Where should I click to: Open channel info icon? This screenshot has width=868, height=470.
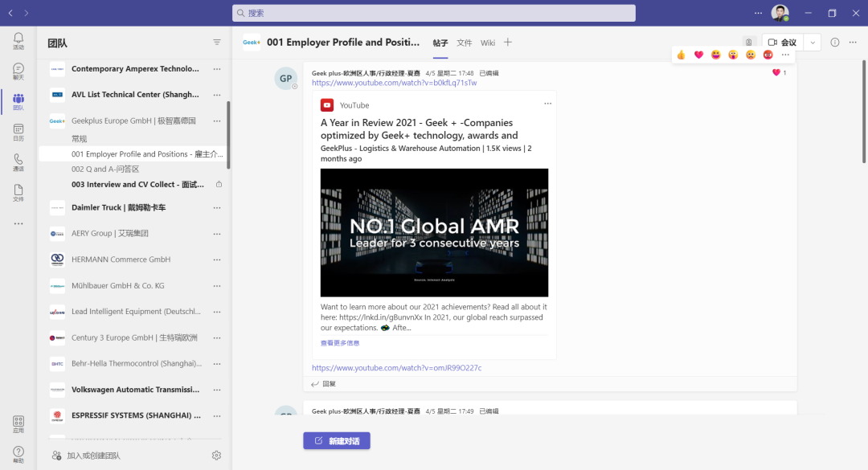coord(835,42)
